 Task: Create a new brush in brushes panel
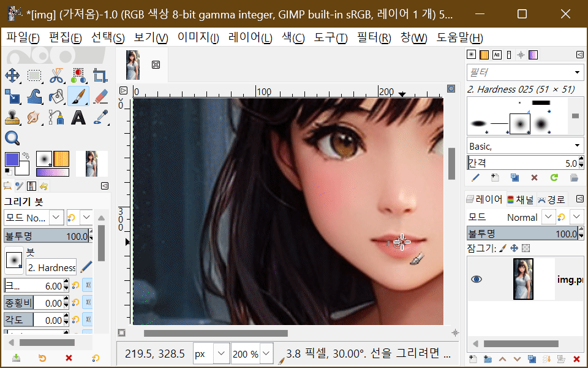[495, 178]
